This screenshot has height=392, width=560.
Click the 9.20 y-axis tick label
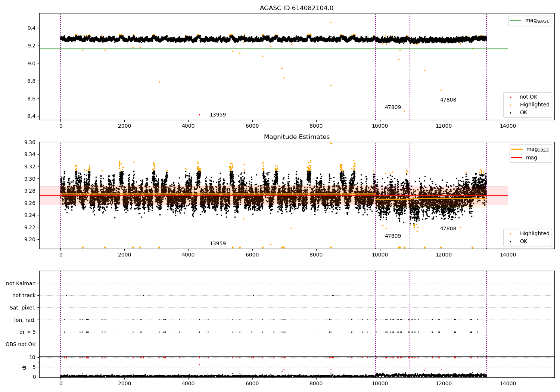[30, 240]
